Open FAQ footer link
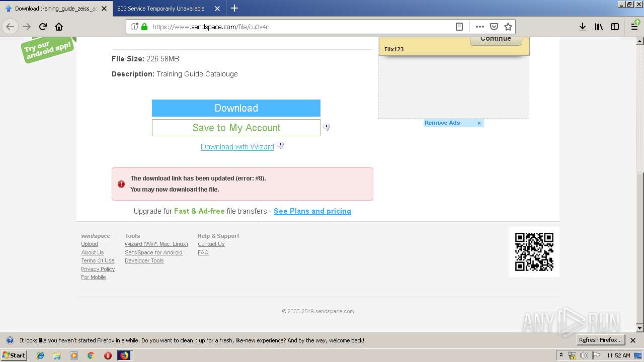This screenshot has width=644, height=362. (x=203, y=252)
